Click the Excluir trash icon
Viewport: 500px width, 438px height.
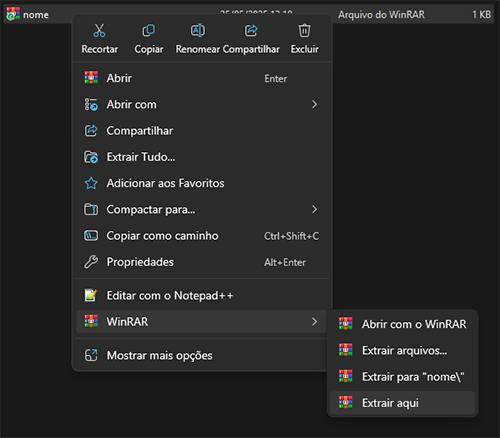coord(304,30)
